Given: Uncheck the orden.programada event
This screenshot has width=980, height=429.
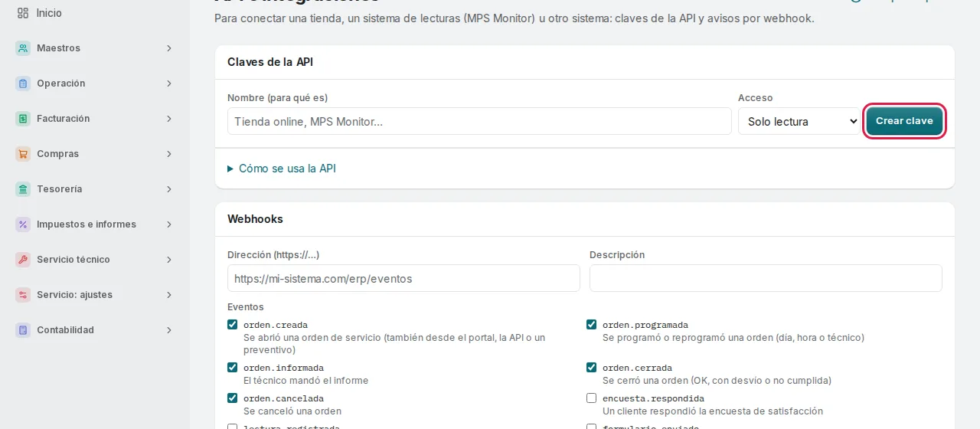Looking at the screenshot, I should coord(592,325).
